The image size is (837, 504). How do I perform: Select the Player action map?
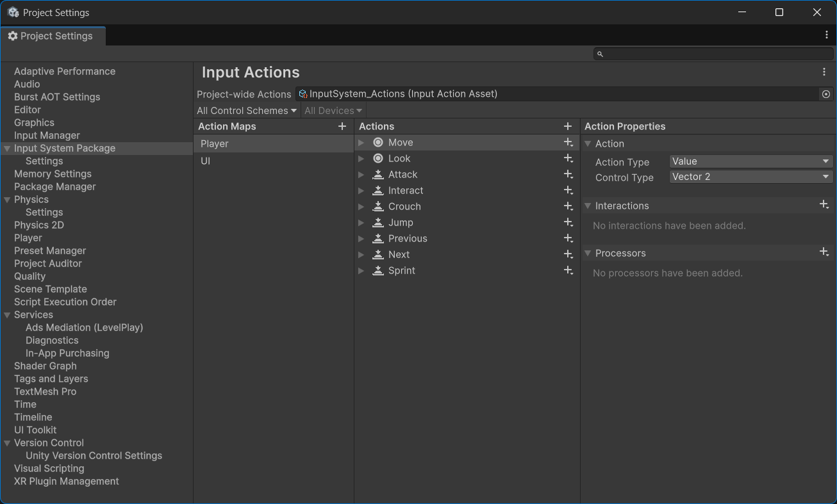coord(274,143)
